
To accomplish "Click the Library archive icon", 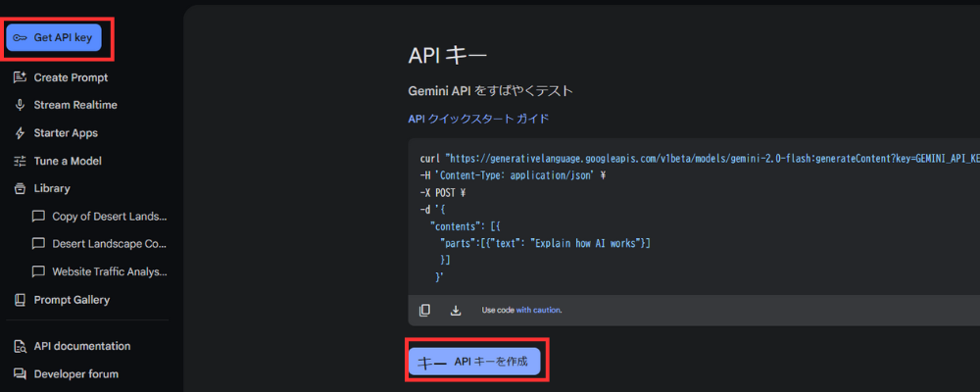I will coord(20,188).
